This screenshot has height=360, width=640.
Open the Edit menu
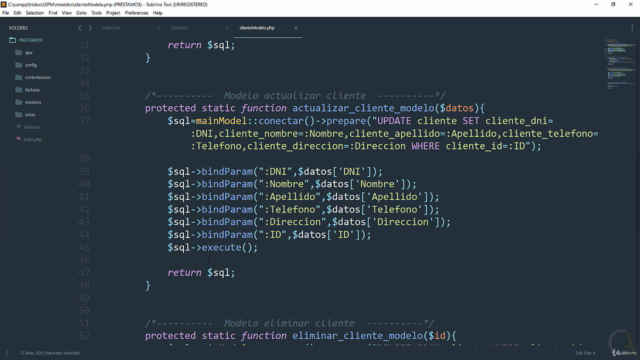tap(17, 13)
